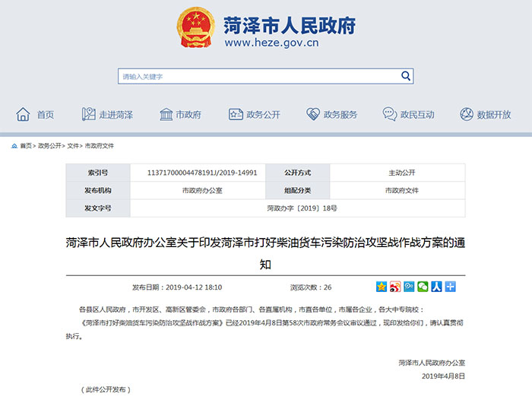532x403 pixels.
Task: Share via Sina Weibo icon
Action: tap(395, 287)
